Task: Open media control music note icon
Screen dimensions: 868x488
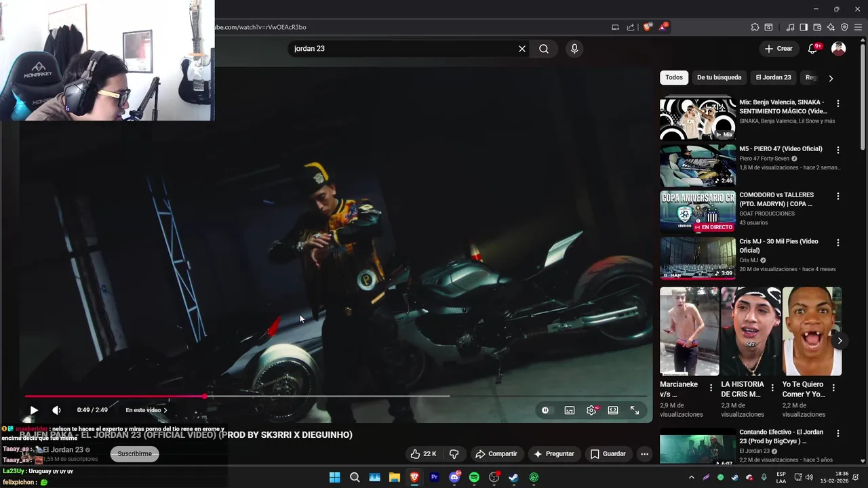Action: [x=790, y=27]
